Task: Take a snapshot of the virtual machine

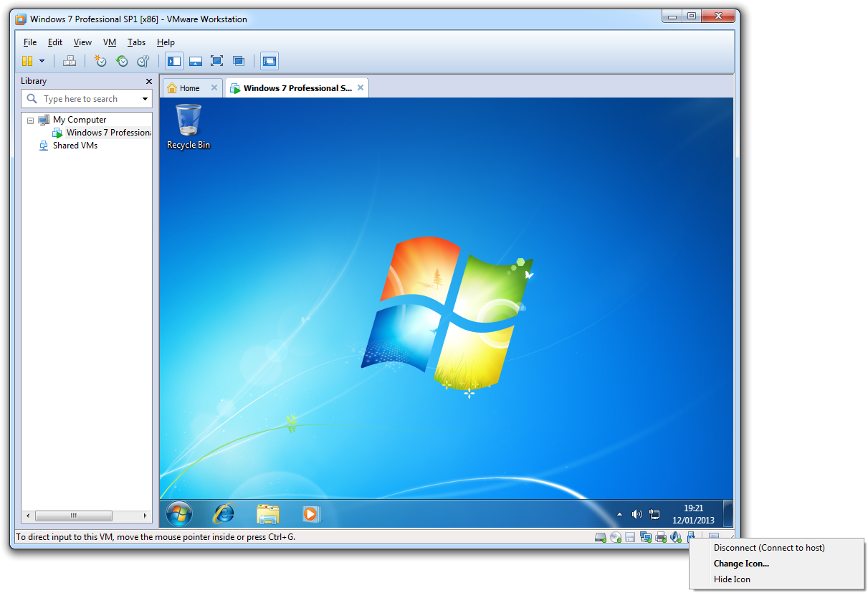Action: (x=100, y=62)
